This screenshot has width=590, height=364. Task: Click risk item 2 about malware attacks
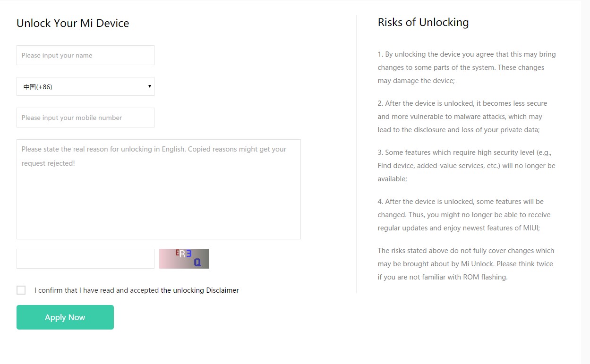click(x=466, y=117)
